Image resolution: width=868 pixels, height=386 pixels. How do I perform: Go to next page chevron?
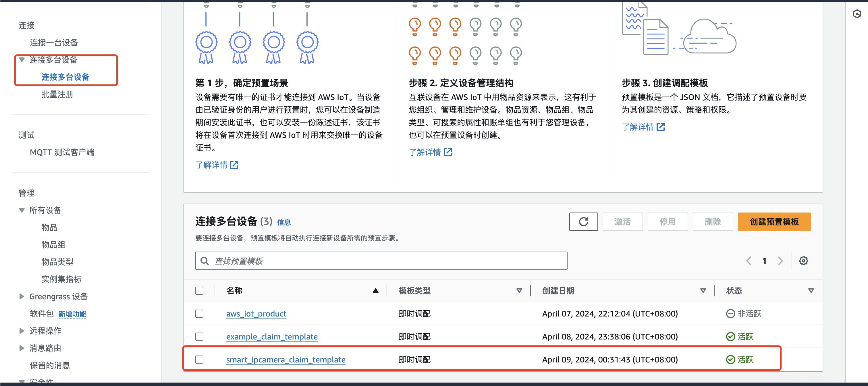click(781, 260)
